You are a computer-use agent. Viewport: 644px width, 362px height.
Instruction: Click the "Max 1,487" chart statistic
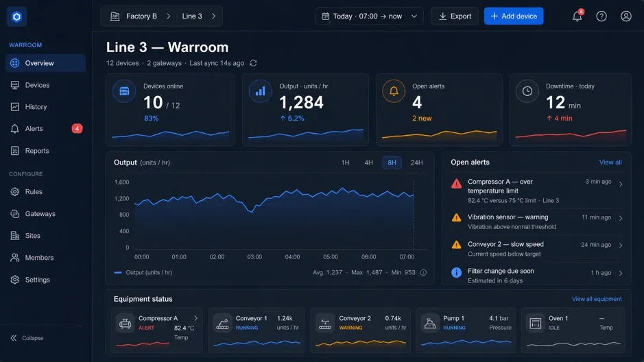click(367, 272)
